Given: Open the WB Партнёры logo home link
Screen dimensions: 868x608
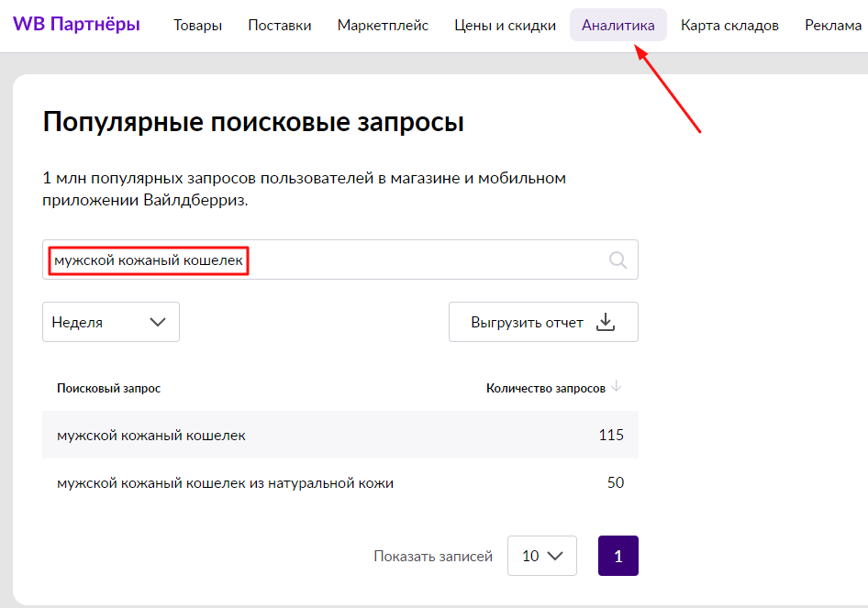Looking at the screenshot, I should 76,25.
